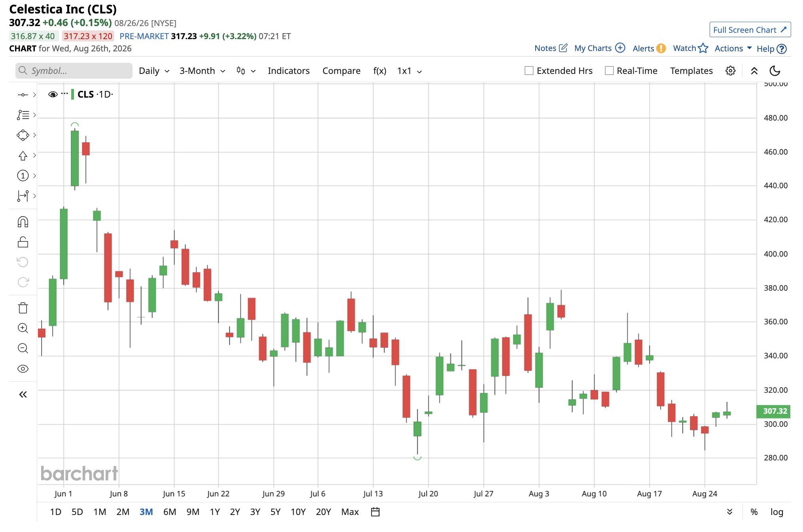Open My Charts link
The height and width of the screenshot is (532, 803).
tap(593, 48)
